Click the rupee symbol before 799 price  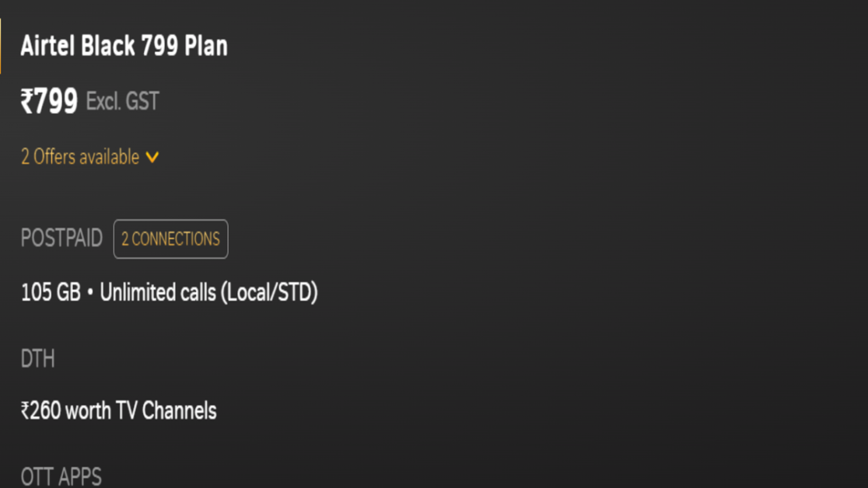27,101
